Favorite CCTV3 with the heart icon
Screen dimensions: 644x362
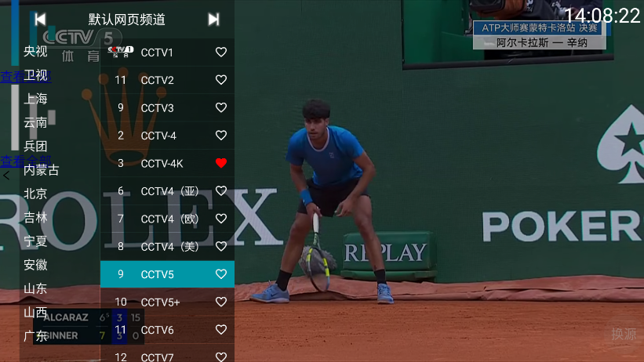(221, 107)
